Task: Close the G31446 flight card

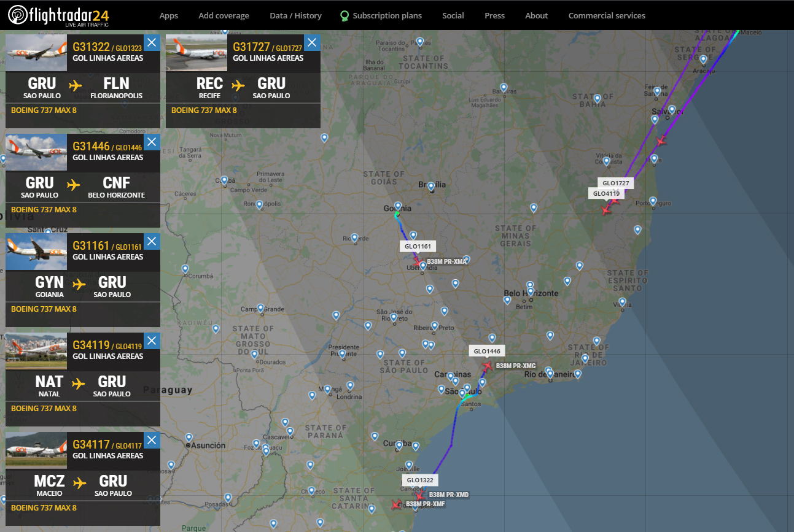Action: click(152, 142)
